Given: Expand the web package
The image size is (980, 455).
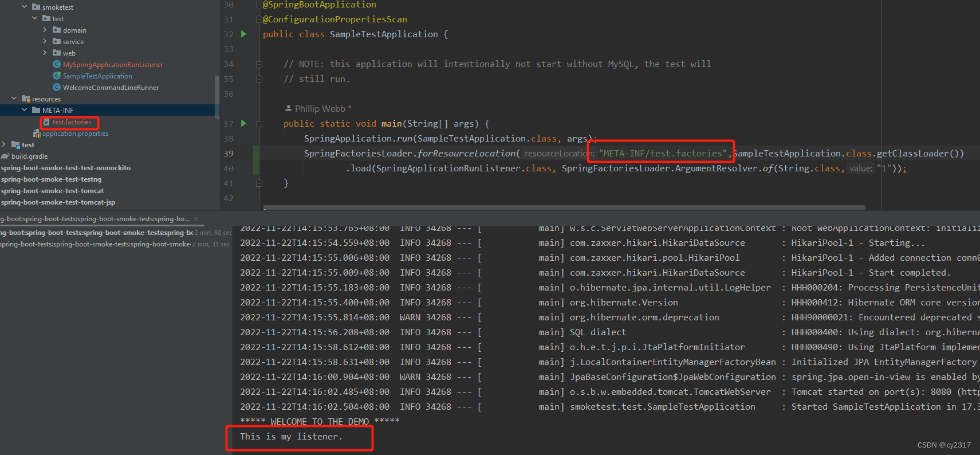Looking at the screenshot, I should click(x=45, y=53).
